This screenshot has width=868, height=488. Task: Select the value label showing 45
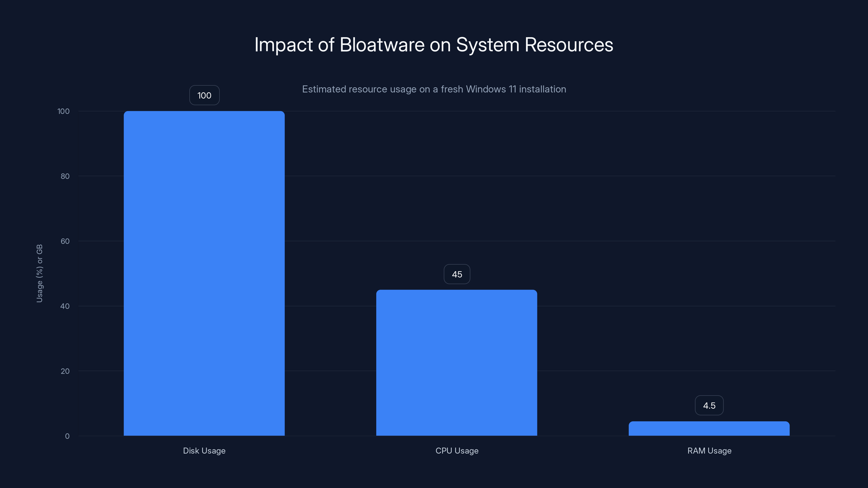click(x=457, y=274)
